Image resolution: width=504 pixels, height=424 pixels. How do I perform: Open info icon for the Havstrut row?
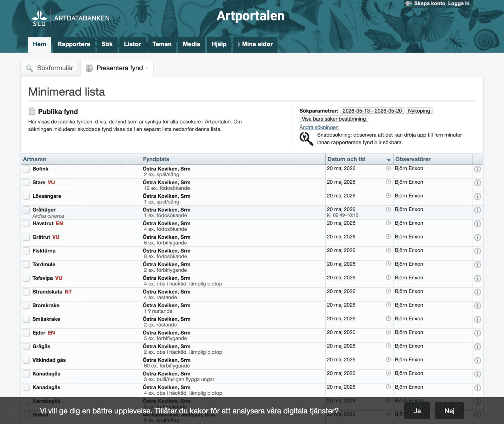(478, 224)
